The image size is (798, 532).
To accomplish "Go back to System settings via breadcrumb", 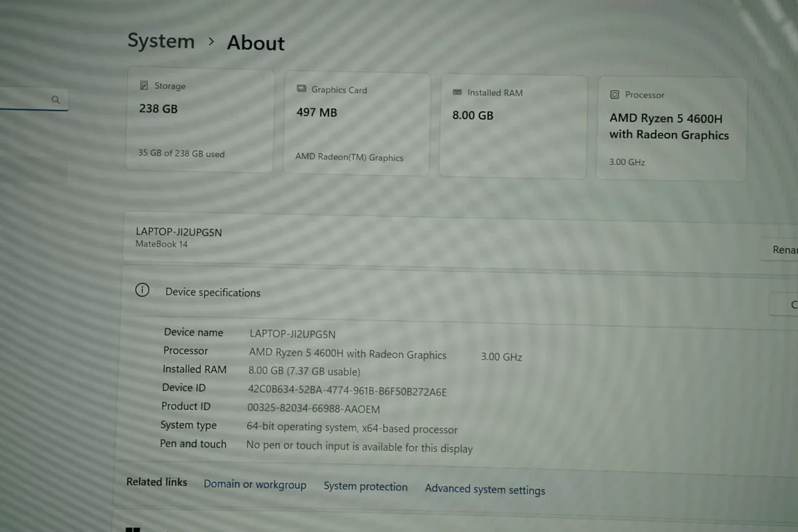I will (x=161, y=41).
